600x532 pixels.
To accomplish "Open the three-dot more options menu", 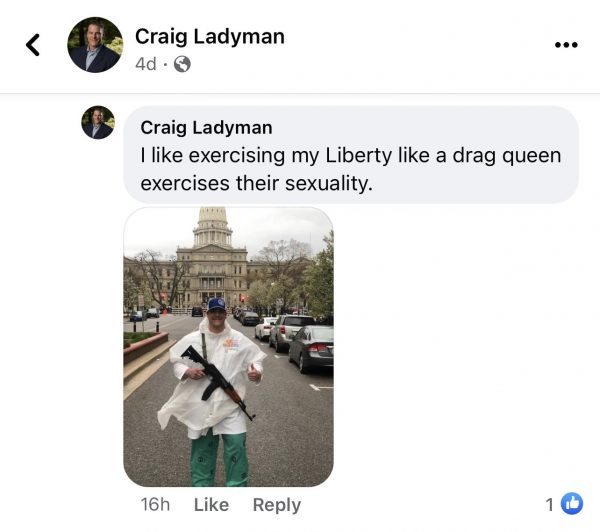I will (x=566, y=45).
